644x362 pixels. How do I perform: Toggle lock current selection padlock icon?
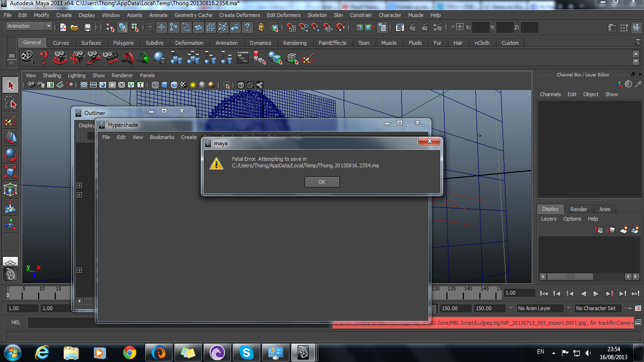pyautogui.click(x=261, y=27)
